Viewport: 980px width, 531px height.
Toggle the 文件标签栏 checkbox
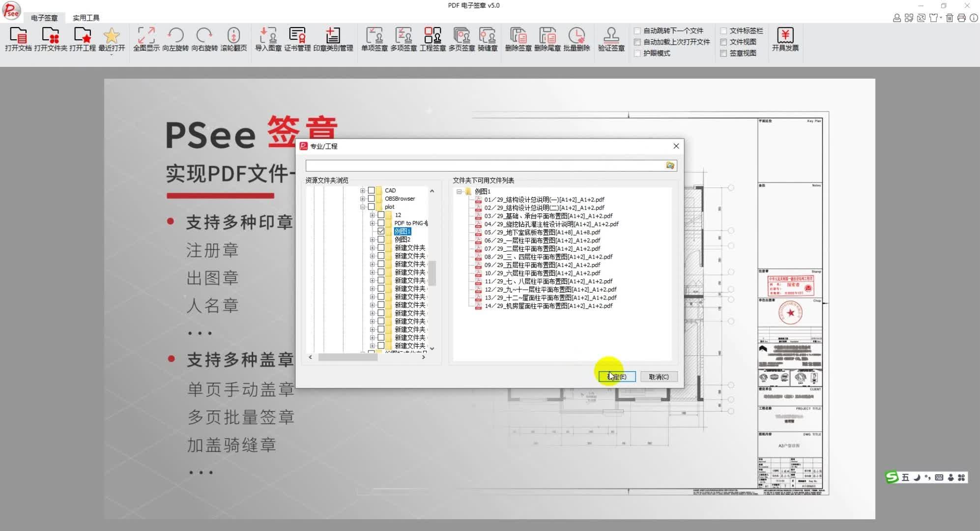coord(723,31)
